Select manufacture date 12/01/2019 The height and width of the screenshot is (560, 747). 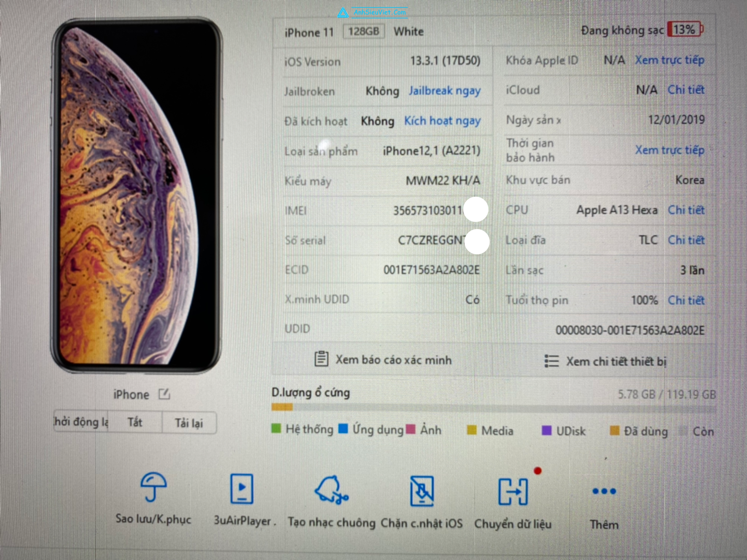click(x=676, y=120)
